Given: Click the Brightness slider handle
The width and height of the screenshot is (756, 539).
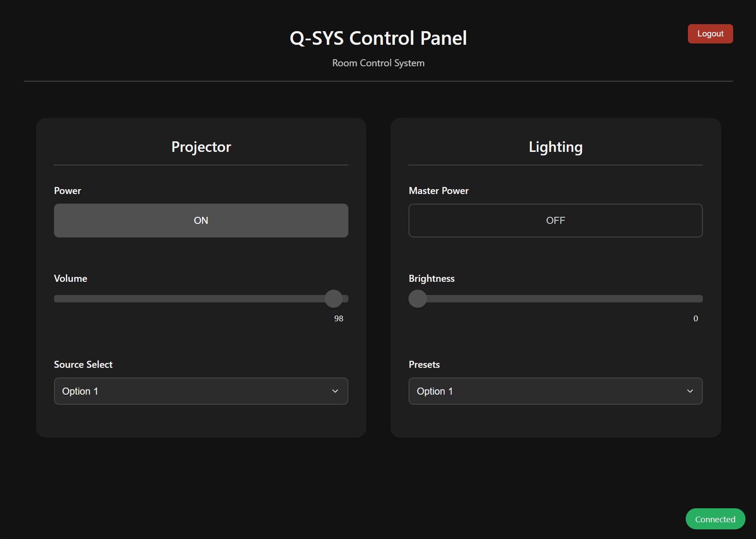Looking at the screenshot, I should 418,299.
